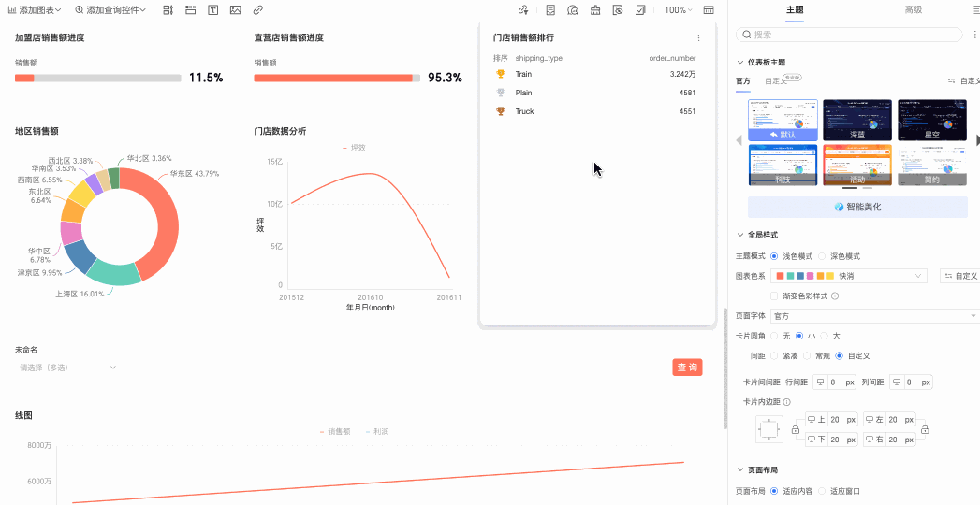Apply the 星空 theme thumbnail
Image resolution: width=980 pixels, height=505 pixels.
click(932, 120)
